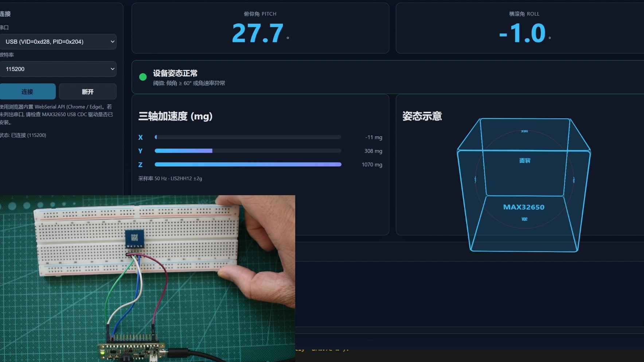Click the Z axis label icon
Viewport: 644px width, 362px height.
[140, 165]
